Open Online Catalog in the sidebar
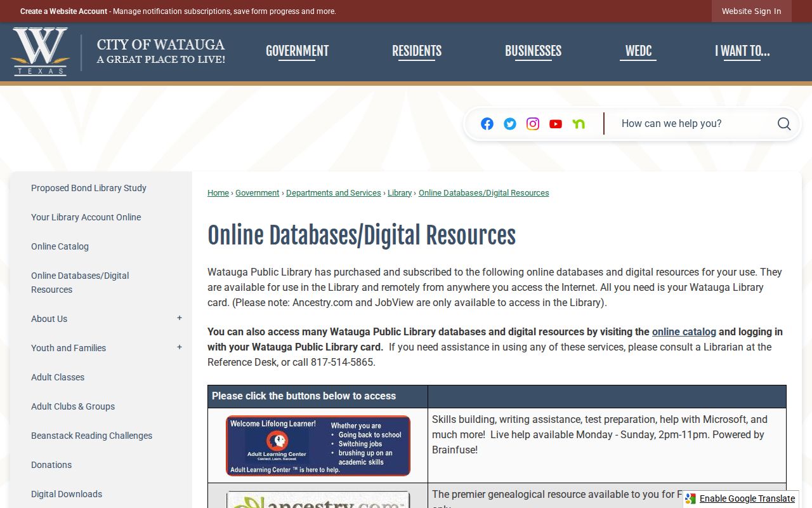Screen dimensions: 812x508 (x=60, y=246)
